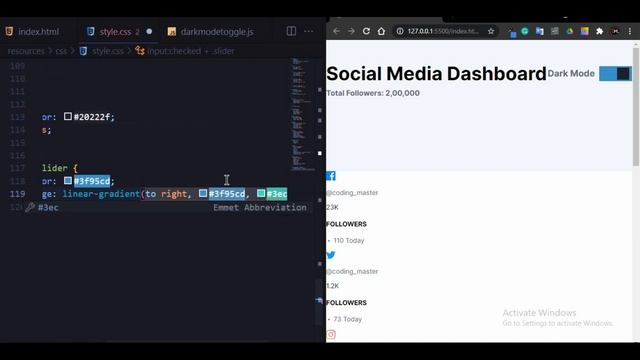Viewport: 640px width, 360px height.
Task: Click the 'css' breadcrumb segment
Action: click(x=61, y=51)
